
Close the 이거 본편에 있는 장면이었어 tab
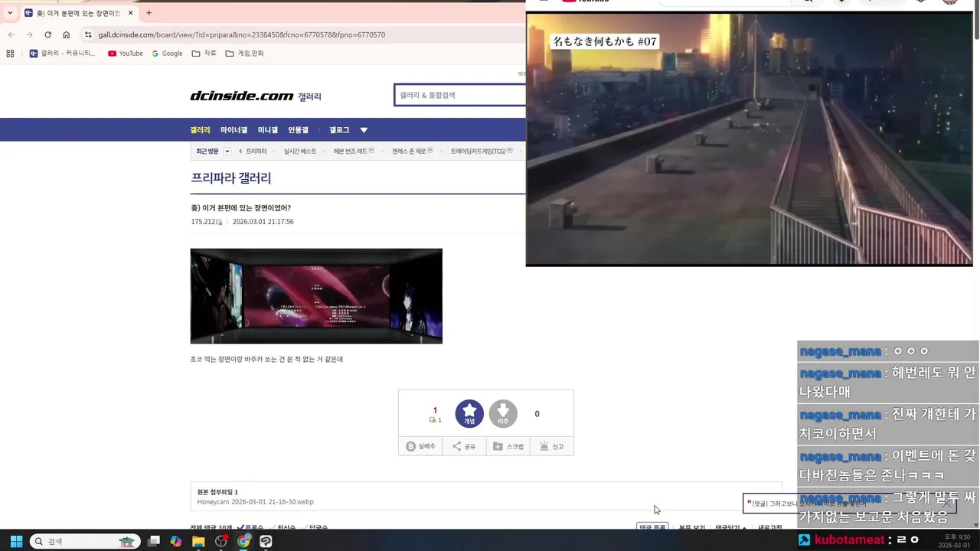[x=131, y=13]
